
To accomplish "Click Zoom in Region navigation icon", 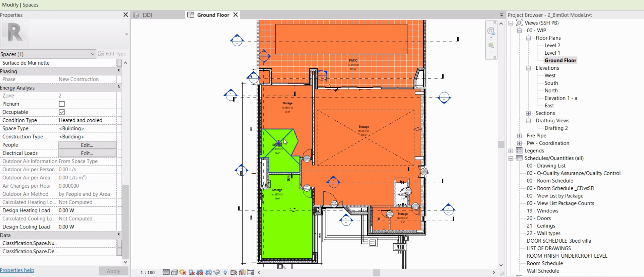I will (x=491, y=45).
